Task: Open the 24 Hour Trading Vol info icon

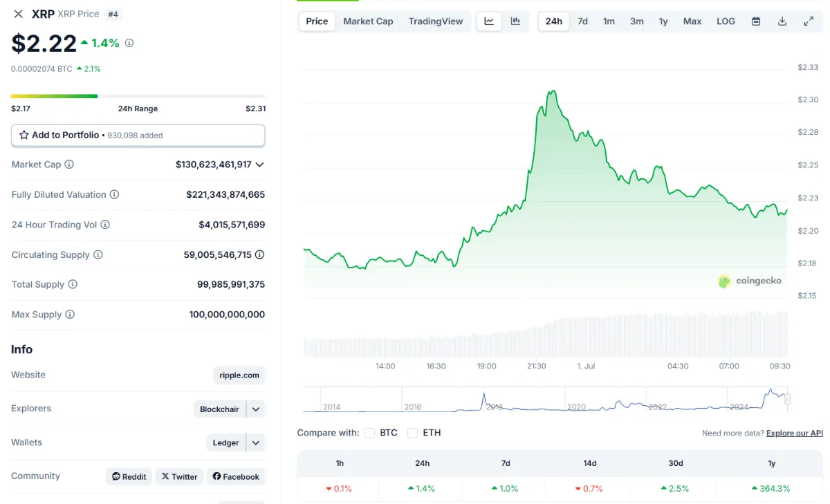Action: point(105,225)
